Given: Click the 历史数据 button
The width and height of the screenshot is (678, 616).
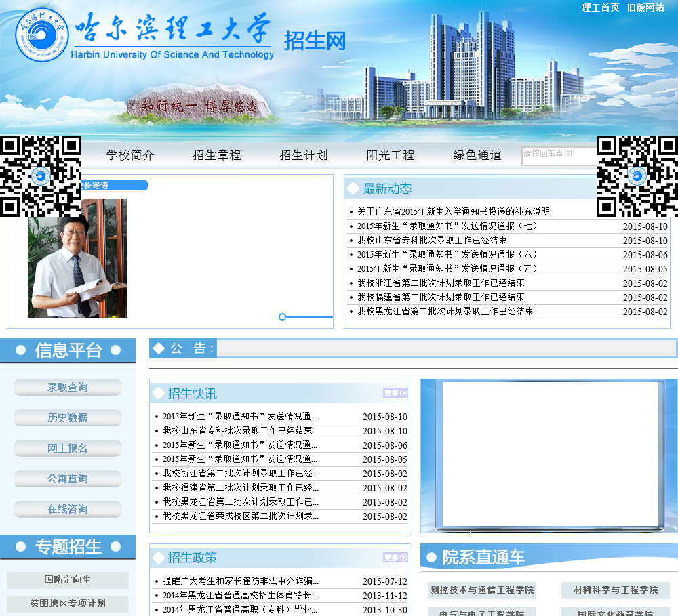Looking at the screenshot, I should [x=67, y=417].
